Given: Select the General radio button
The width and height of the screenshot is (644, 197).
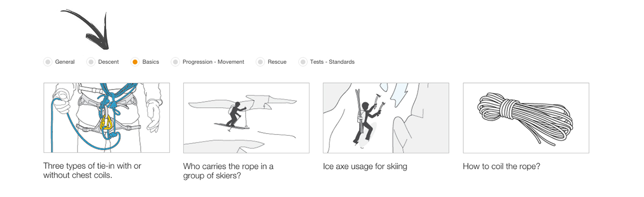Looking at the screenshot, I should (x=48, y=62).
